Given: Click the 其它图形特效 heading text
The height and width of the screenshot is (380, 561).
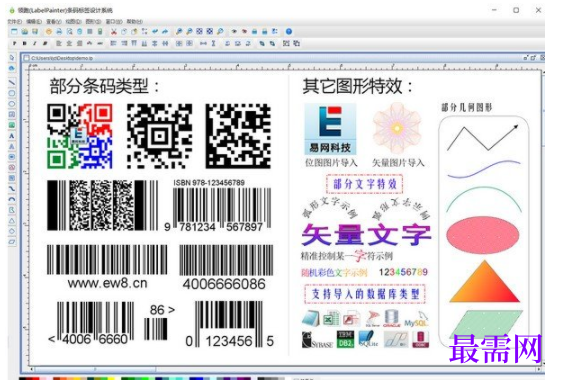Looking at the screenshot, I should [x=358, y=86].
